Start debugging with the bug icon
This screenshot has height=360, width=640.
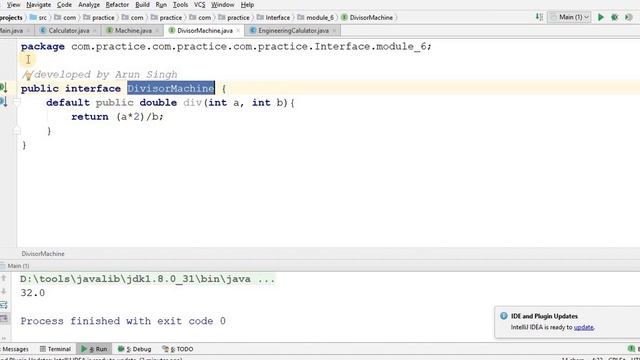point(615,17)
